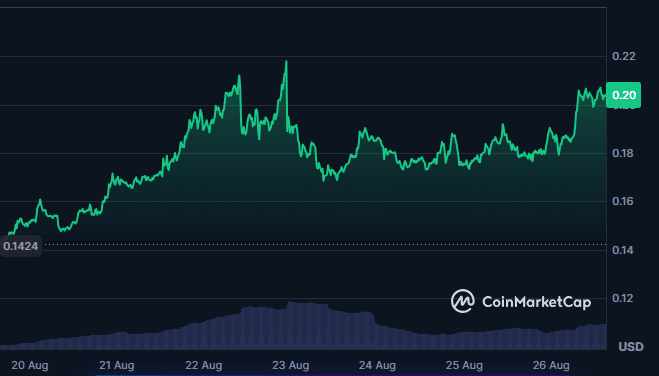Click the 21 Aug date label

point(116,365)
